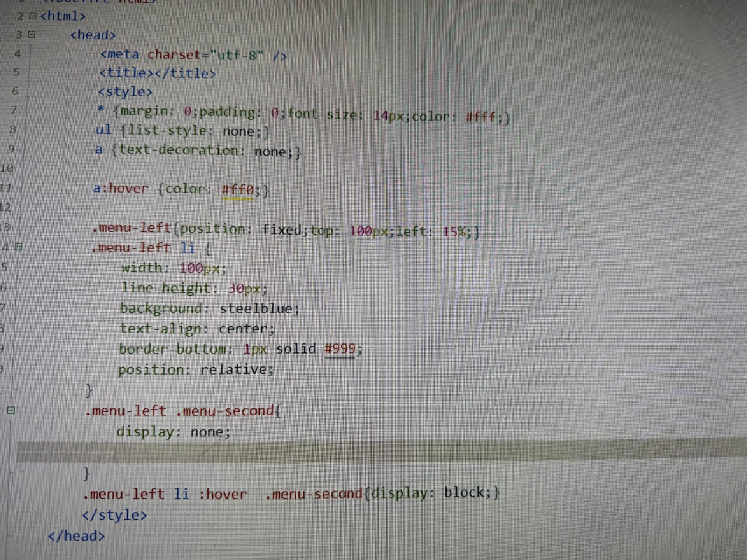The height and width of the screenshot is (560, 747).
Task: Click the #999 border color value
Action: coord(340,348)
